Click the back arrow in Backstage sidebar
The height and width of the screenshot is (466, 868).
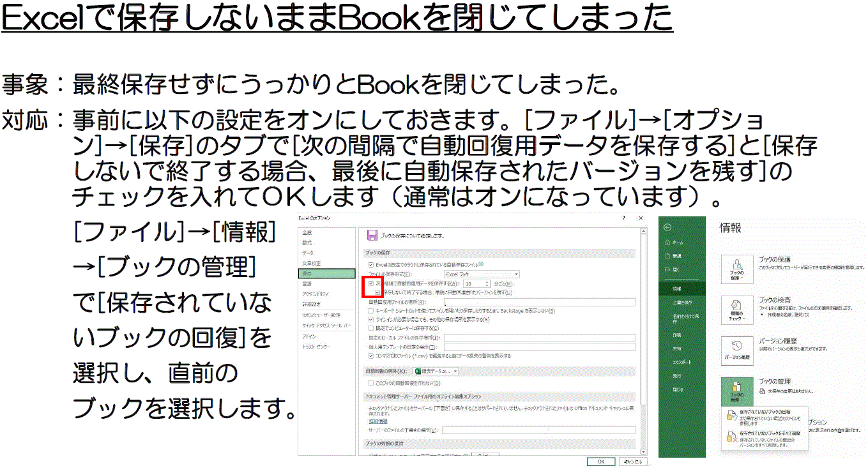[667, 227]
